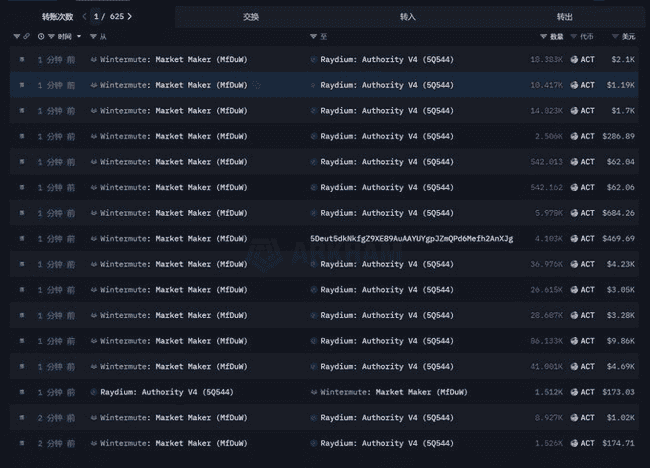Go to the previous page of transfers

[x=83, y=17]
